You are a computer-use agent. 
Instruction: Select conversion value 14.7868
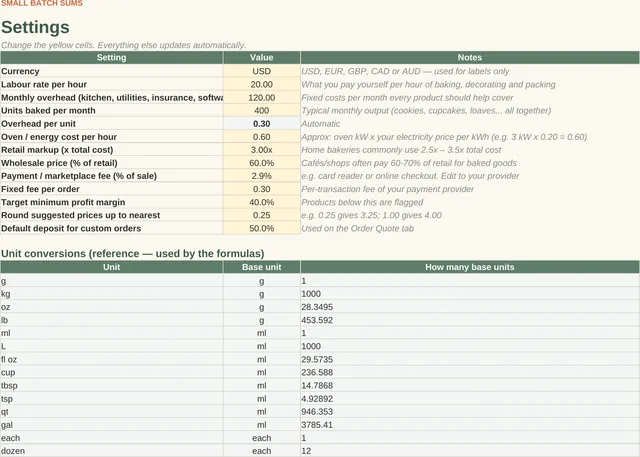point(470,385)
